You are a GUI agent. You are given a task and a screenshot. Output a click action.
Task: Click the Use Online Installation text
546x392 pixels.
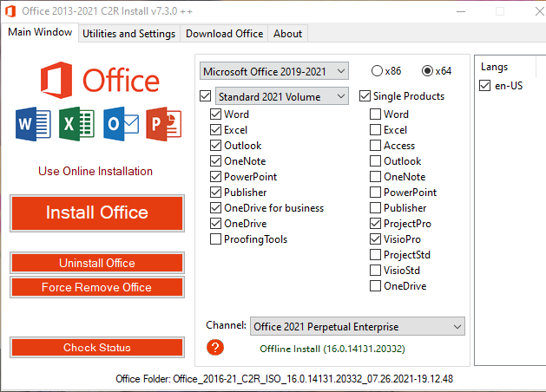pos(95,171)
